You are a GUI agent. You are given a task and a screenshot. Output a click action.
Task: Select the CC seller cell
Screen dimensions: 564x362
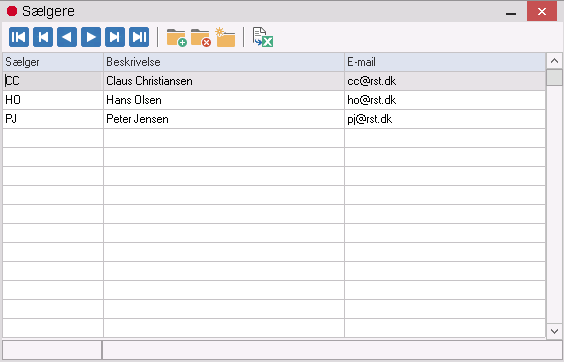53,81
